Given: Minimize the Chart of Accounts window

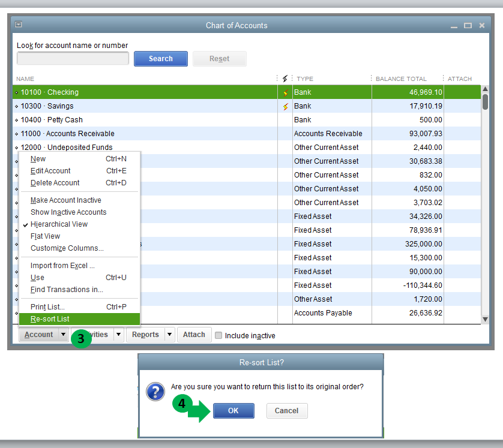Looking at the screenshot, I should point(454,26).
